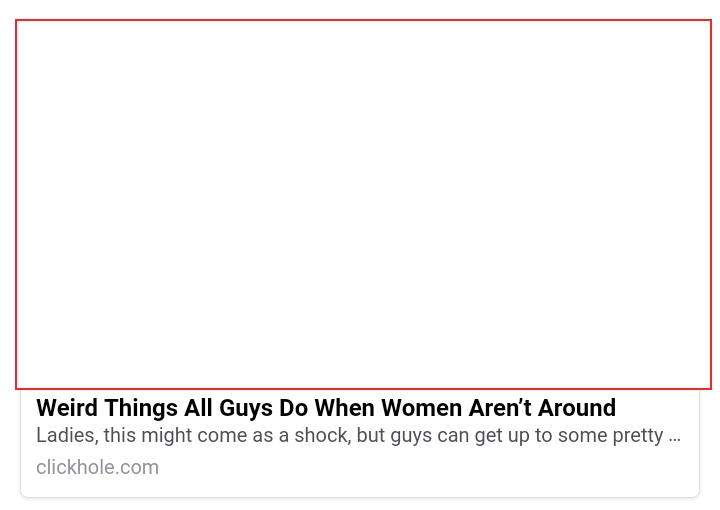Click the card's white footer beside clickhole.com

tap(427, 467)
